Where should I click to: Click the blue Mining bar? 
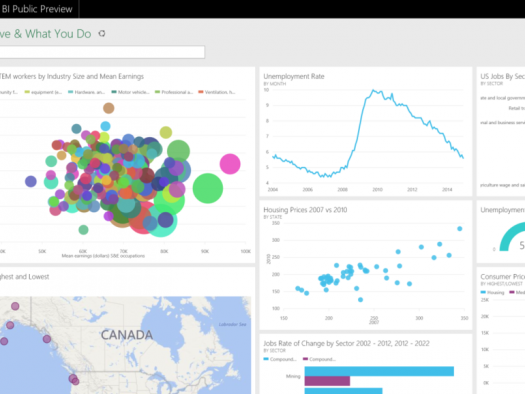point(379,371)
